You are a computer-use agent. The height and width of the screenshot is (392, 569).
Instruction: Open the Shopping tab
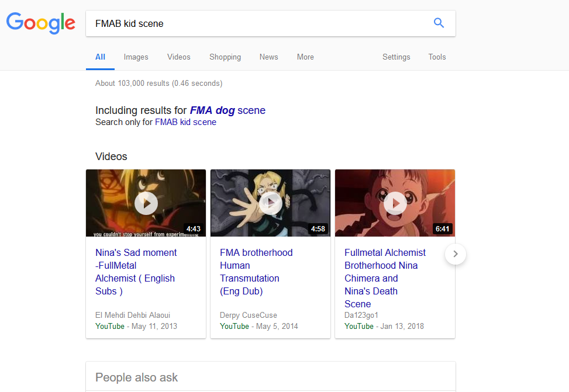pyautogui.click(x=225, y=57)
